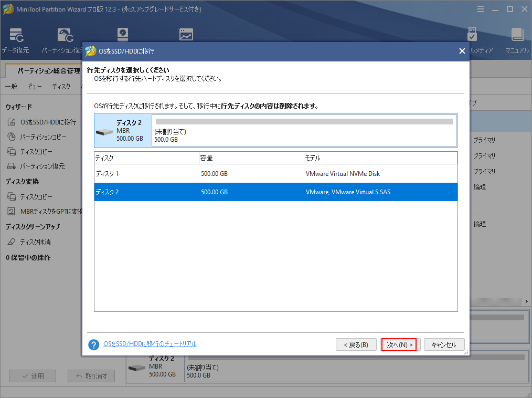Click the horizontal scrollbar right arrow
The height and width of the screenshot is (398, 532).
[x=527, y=301]
